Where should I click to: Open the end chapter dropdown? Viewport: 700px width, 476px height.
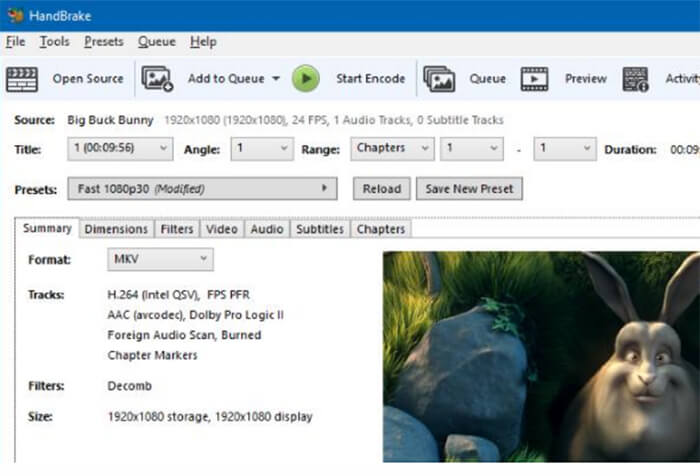coord(565,149)
